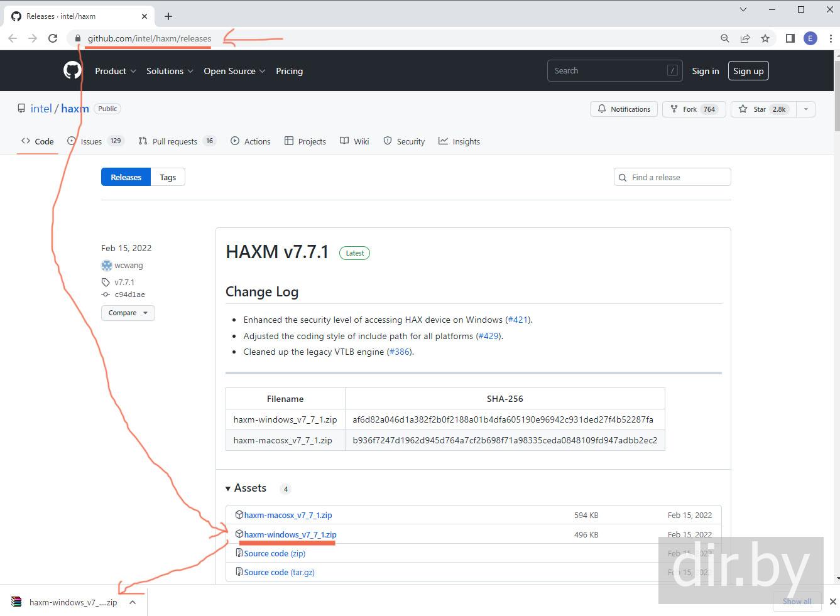Open the Compare dropdown
The image size is (840, 616).
(x=128, y=313)
